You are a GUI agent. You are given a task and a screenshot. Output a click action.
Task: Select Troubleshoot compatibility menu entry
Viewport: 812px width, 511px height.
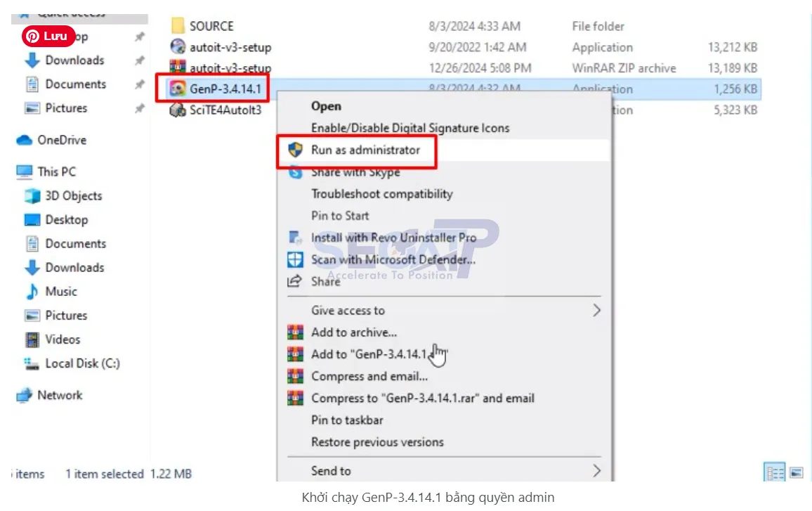pyautogui.click(x=381, y=194)
